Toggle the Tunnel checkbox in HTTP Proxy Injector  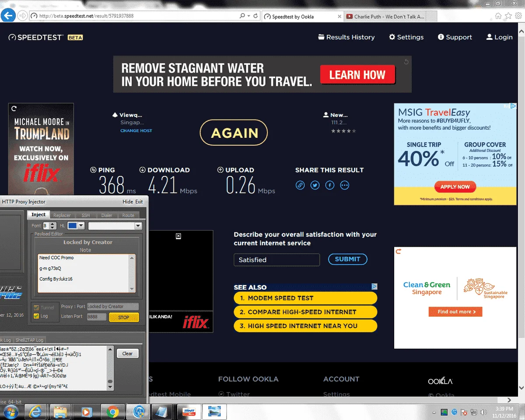[36, 308]
